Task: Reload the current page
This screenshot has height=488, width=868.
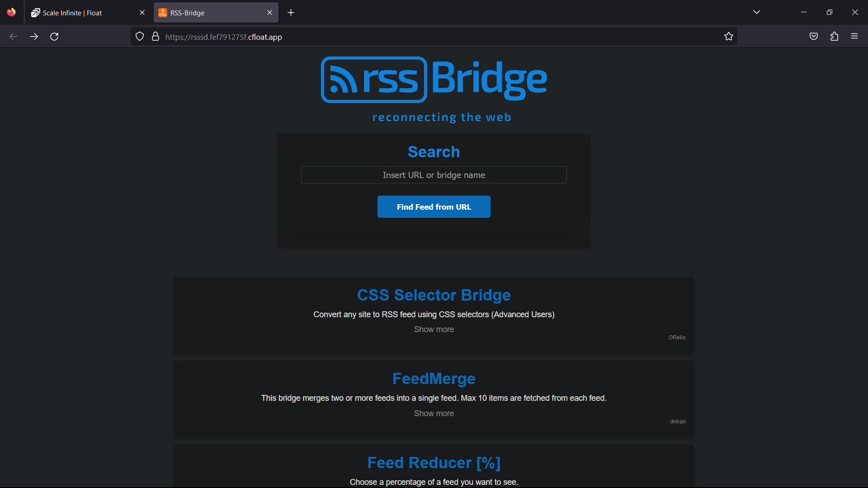Action: coord(54,37)
